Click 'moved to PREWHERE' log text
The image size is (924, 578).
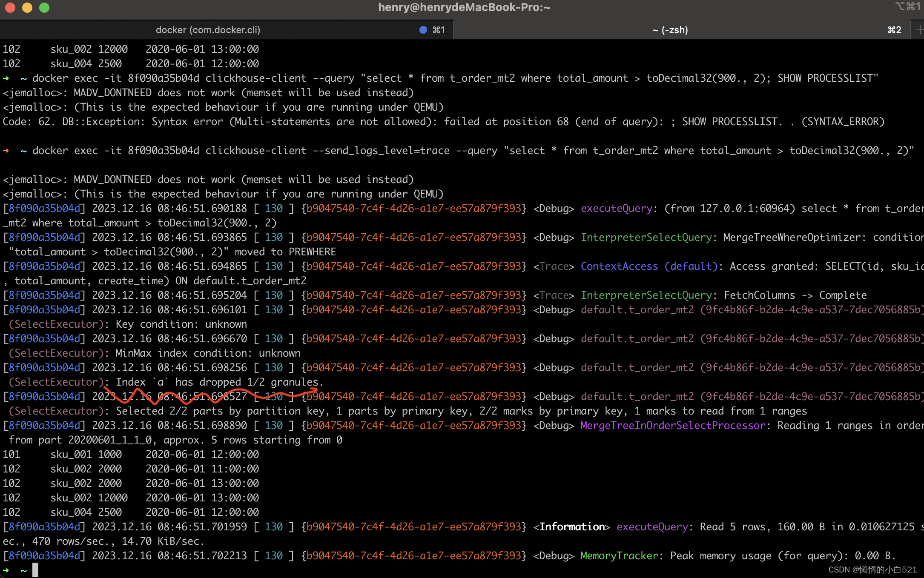[x=285, y=252]
